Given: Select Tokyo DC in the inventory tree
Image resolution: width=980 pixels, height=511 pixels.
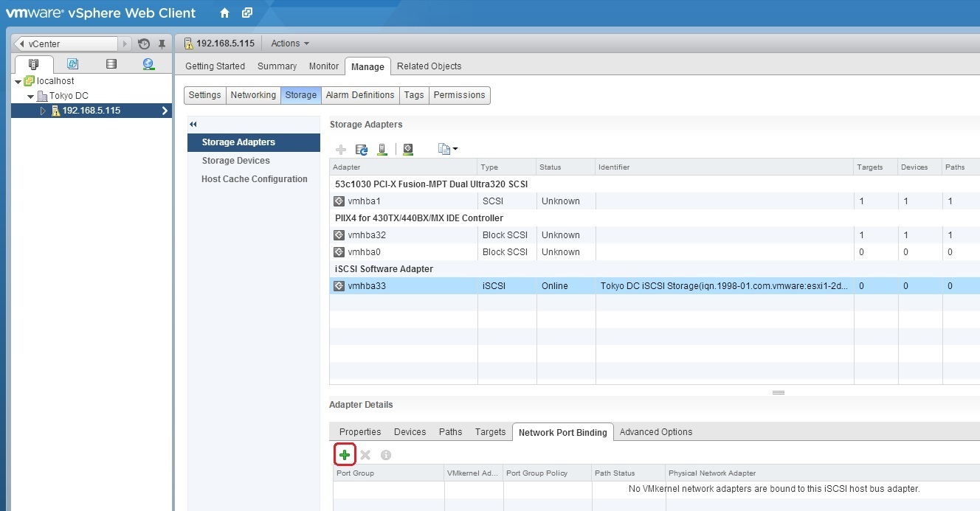Looking at the screenshot, I should (69, 96).
